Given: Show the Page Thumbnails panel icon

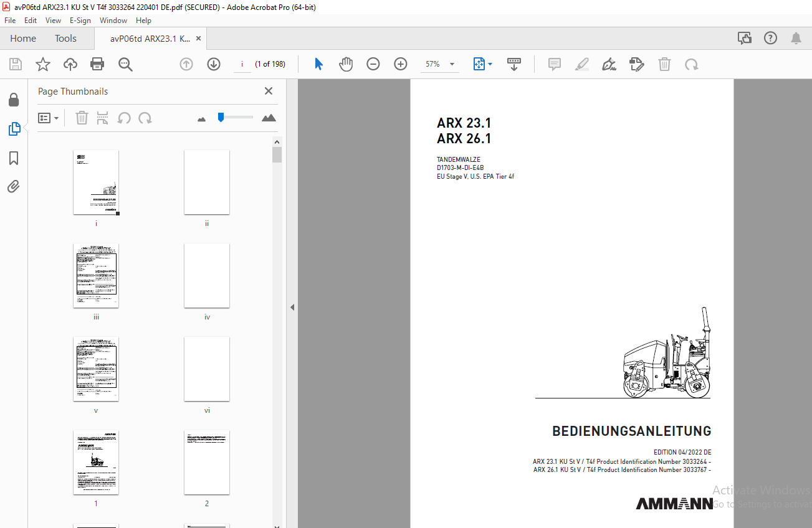Looking at the screenshot, I should pyautogui.click(x=14, y=129).
